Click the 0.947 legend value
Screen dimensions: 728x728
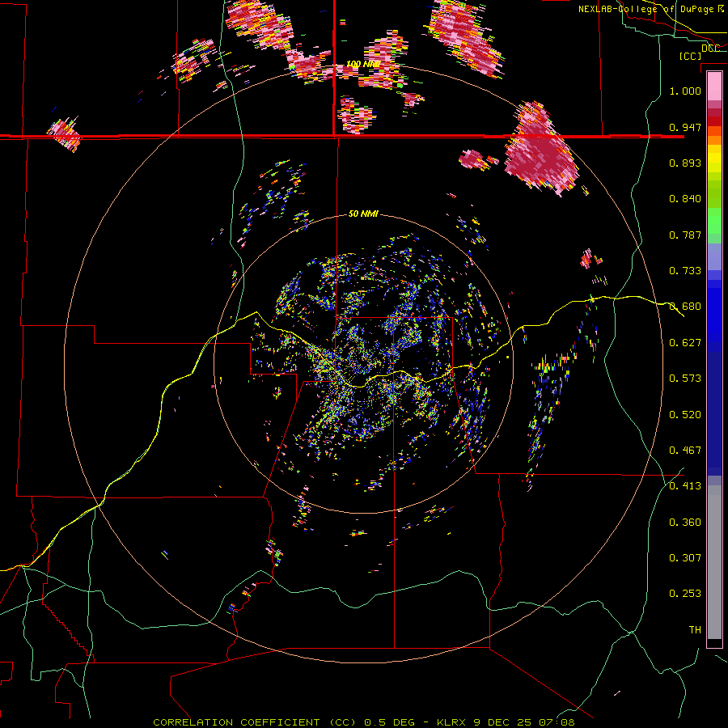coord(685,127)
